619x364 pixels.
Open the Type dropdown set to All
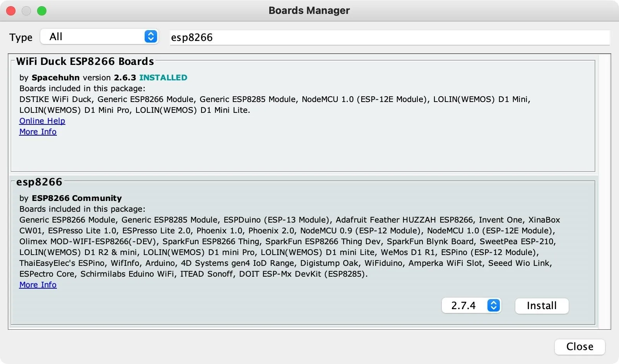(x=99, y=37)
